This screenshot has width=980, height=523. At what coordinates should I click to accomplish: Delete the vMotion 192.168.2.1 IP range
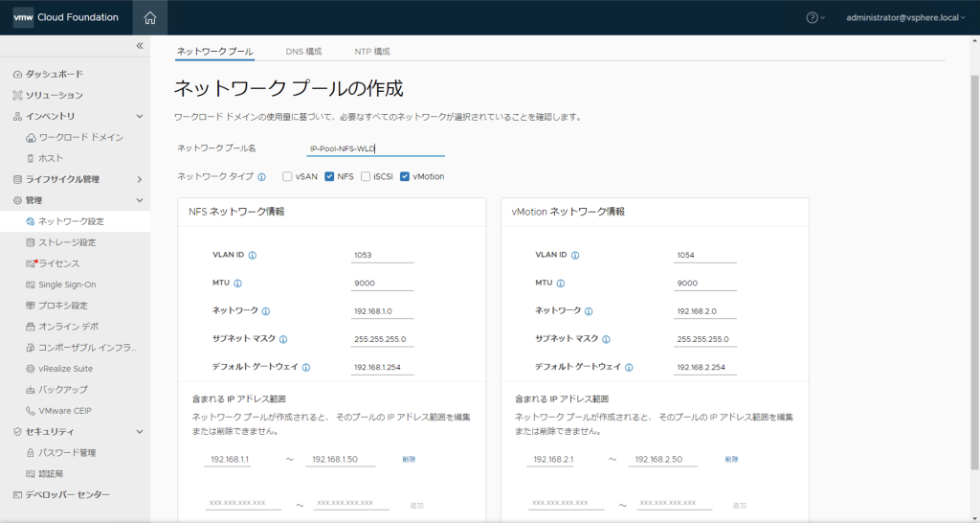(x=731, y=460)
